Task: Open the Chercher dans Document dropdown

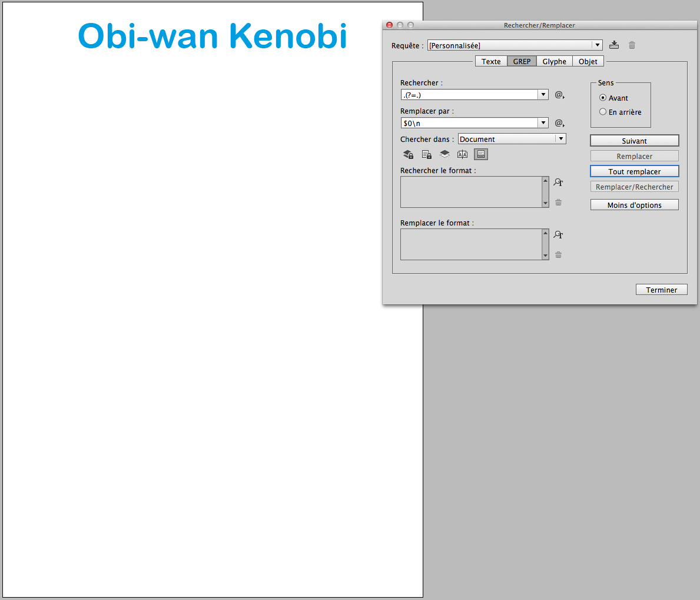Action: [x=512, y=139]
